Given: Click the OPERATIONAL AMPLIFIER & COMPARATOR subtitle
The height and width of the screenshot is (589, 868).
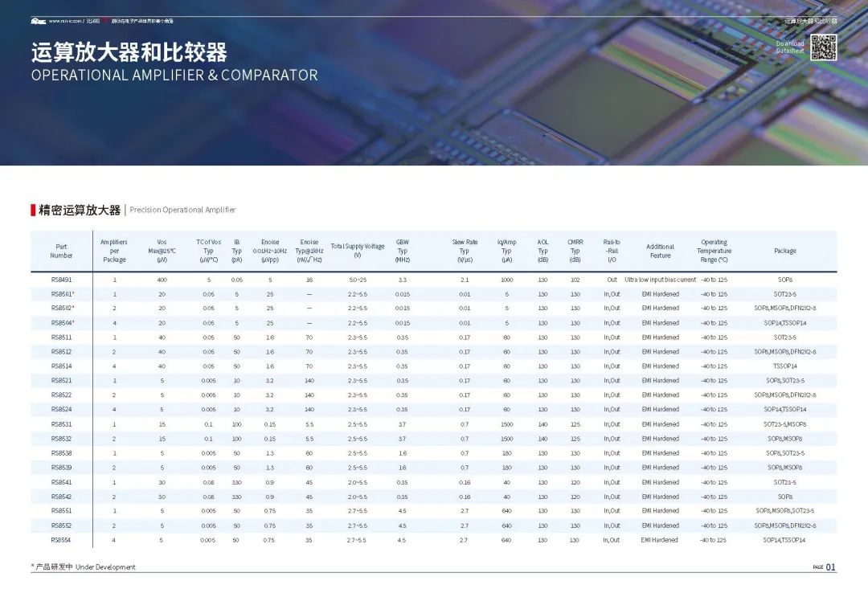Looking at the screenshot, I should [x=174, y=76].
